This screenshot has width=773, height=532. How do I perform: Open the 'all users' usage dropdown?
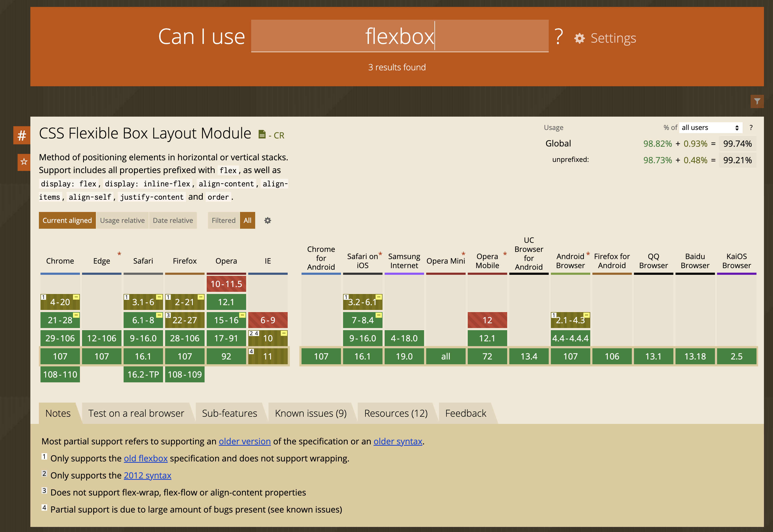click(710, 128)
